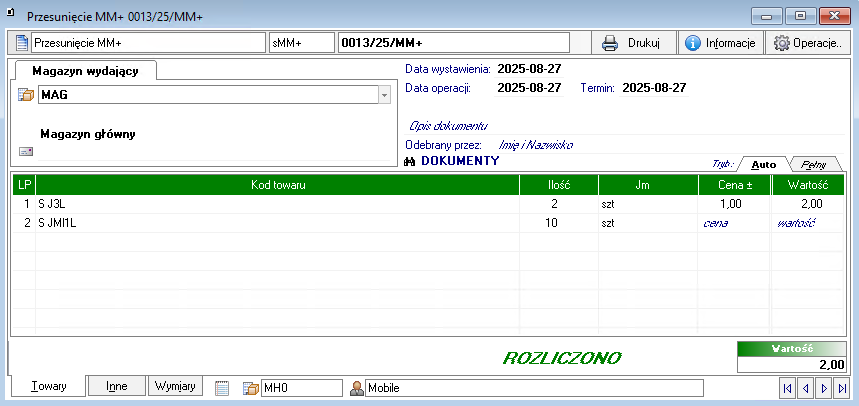Open the Inne tab
Screen dimensions: 859x406
[116, 386]
